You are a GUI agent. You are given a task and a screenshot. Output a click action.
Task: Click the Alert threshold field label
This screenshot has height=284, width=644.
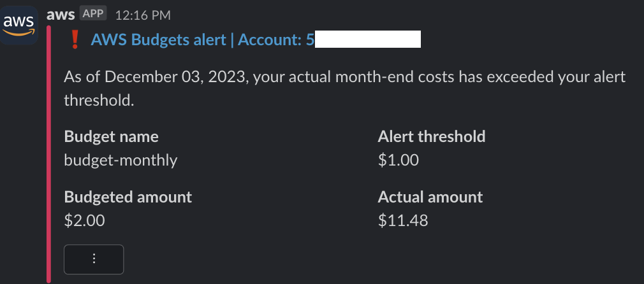(431, 136)
